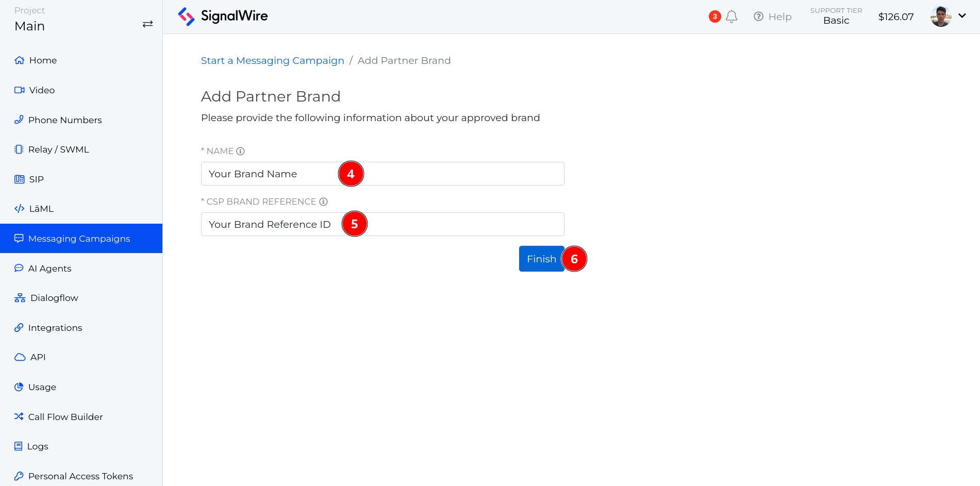
Task: Open the Relay / SWML section
Action: click(58, 149)
